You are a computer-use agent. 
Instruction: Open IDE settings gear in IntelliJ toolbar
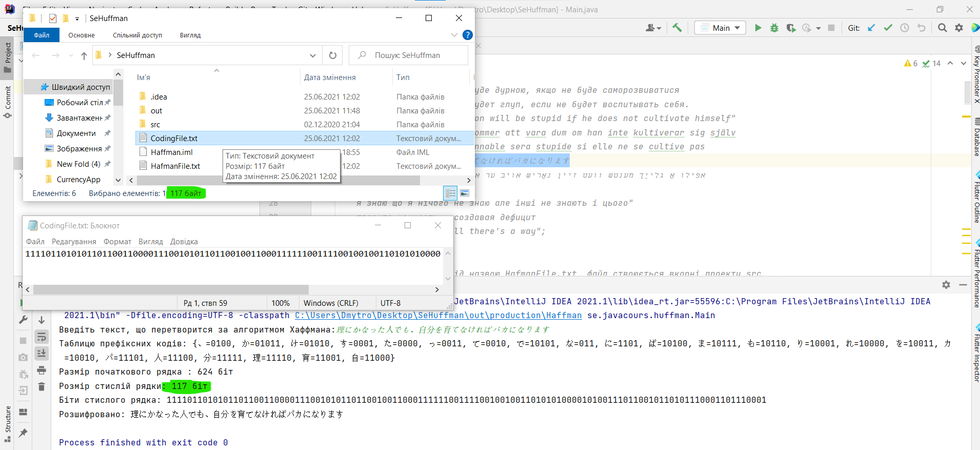point(959,28)
